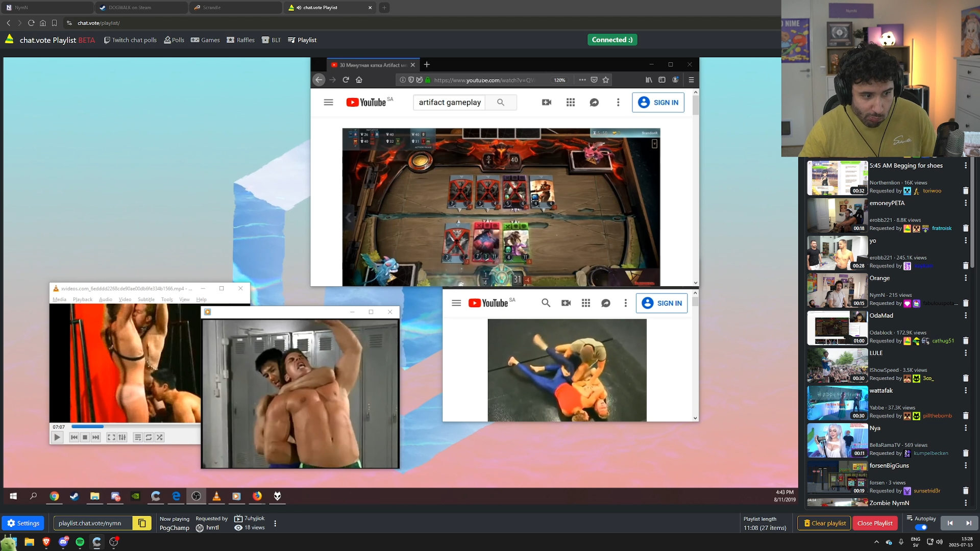Open the volume control in system tray
The width and height of the screenshot is (980, 551).
pyautogui.click(x=939, y=542)
